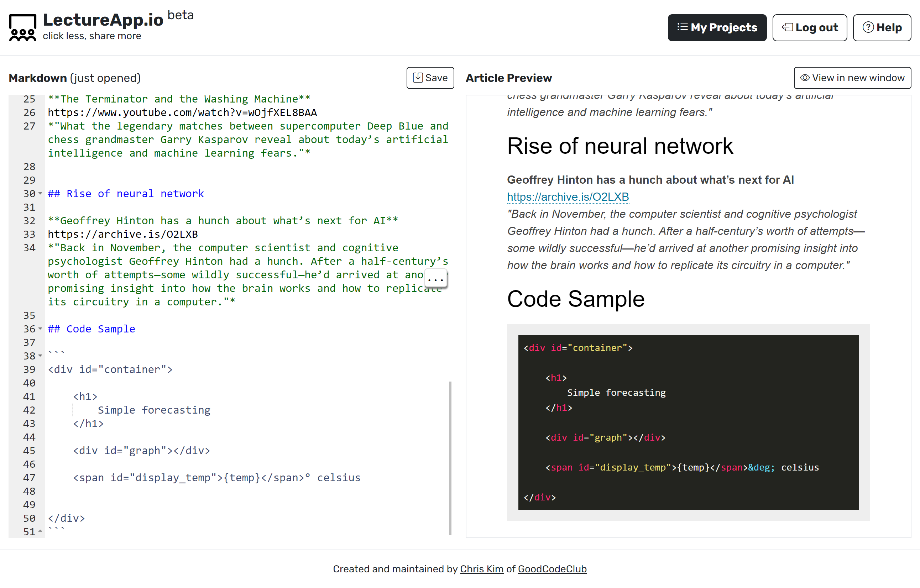Collapse the code fence fold at line 38
The image size is (920, 588).
click(x=40, y=356)
